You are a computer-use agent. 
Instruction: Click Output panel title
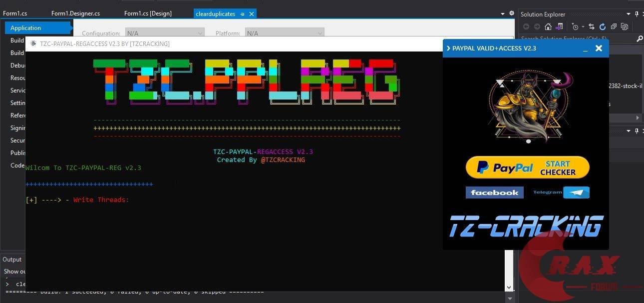(12, 259)
